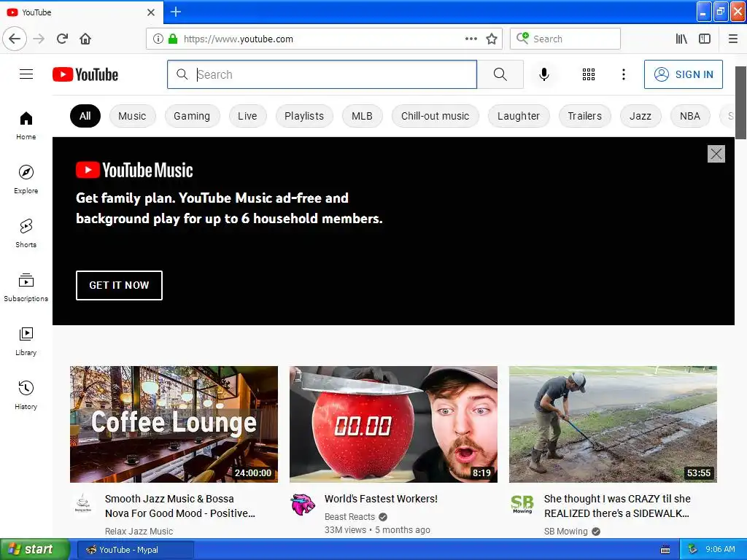Select the Gaming filter chip

[x=192, y=116]
